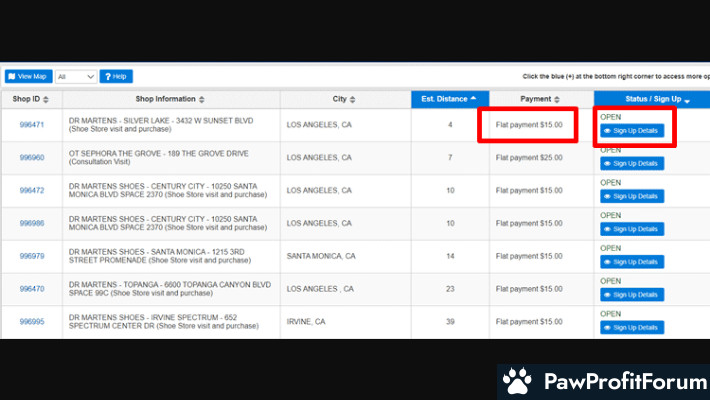
Task: Click 'SANTA MONICA, CA' city cell
Action: [x=321, y=256]
